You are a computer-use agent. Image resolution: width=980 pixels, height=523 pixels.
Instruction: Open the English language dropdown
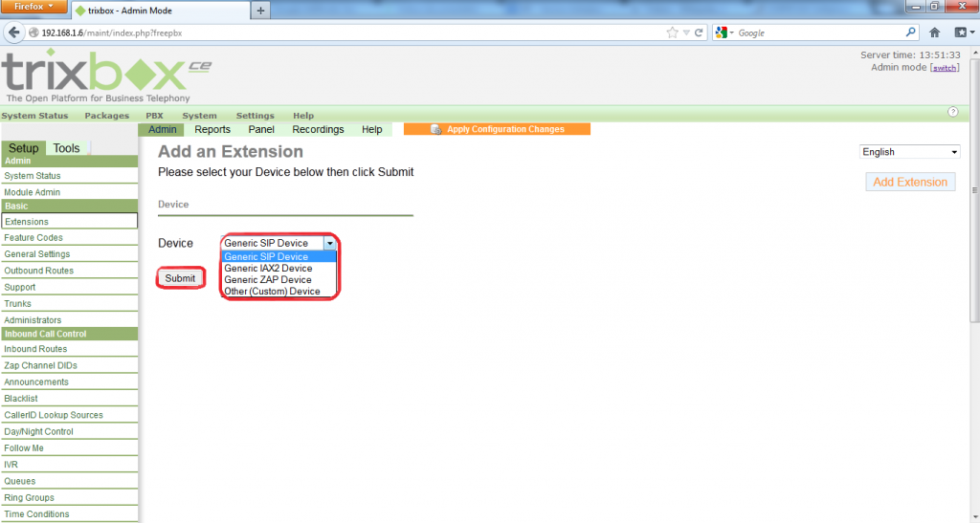point(909,152)
